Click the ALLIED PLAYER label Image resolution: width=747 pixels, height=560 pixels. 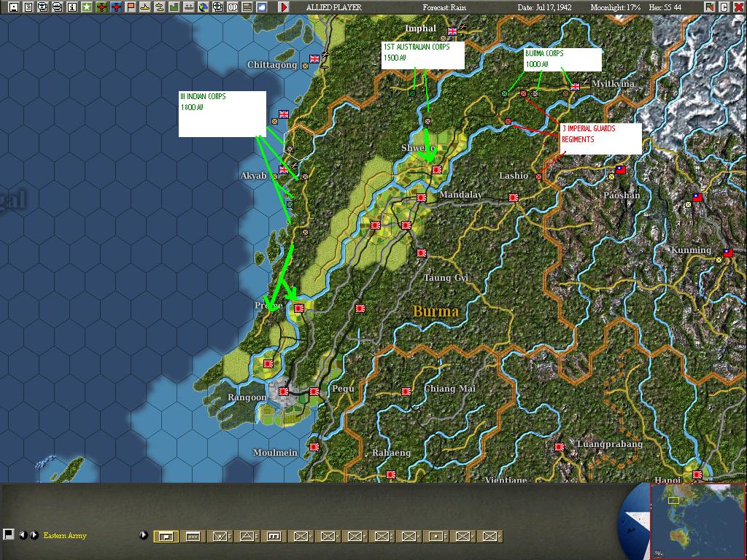(x=334, y=7)
